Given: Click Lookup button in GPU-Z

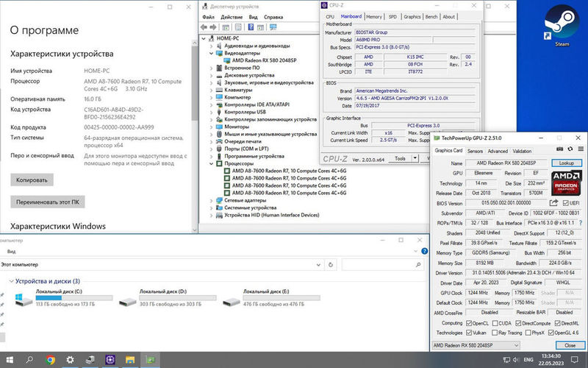Looking at the screenshot, I should [567, 163].
